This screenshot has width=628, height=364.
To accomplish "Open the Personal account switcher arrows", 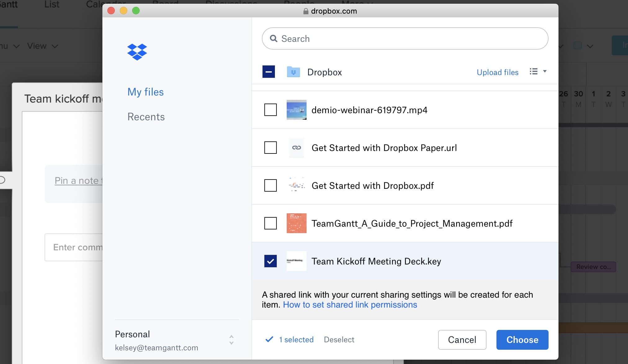I will [231, 340].
